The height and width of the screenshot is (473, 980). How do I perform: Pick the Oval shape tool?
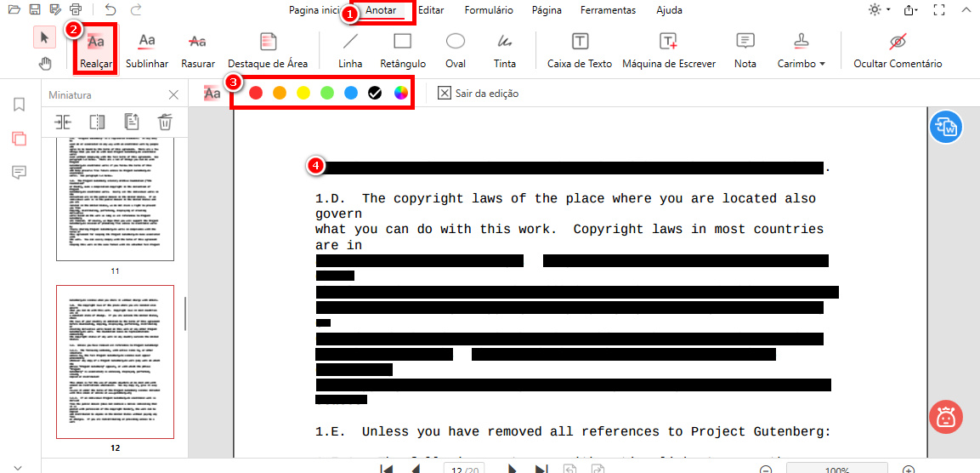click(455, 50)
